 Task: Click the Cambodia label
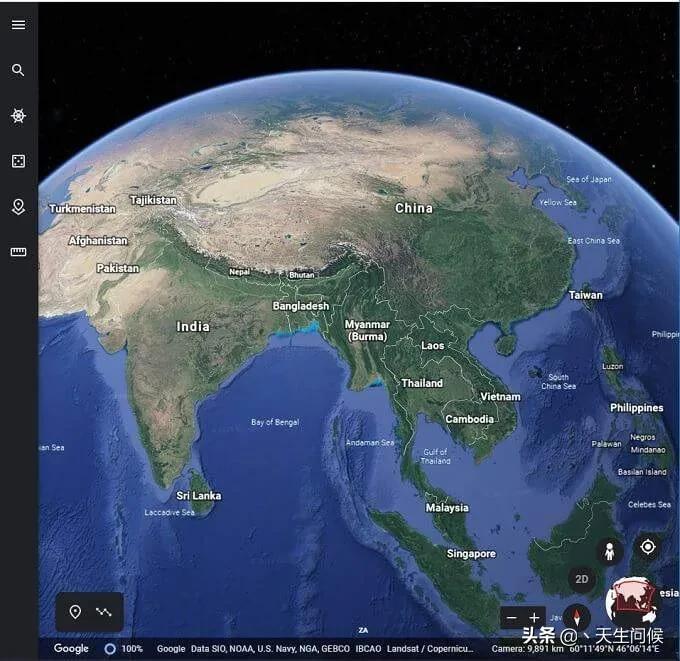[x=470, y=419]
